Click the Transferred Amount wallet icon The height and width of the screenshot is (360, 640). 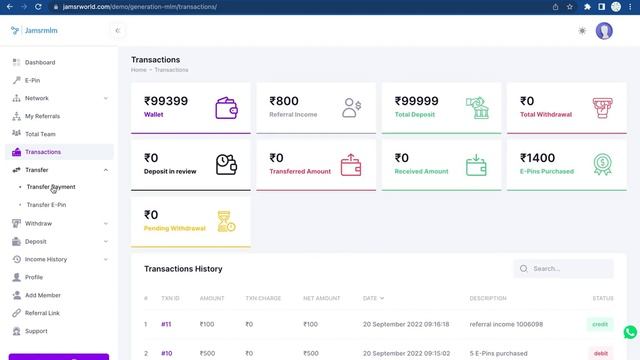coord(351,164)
